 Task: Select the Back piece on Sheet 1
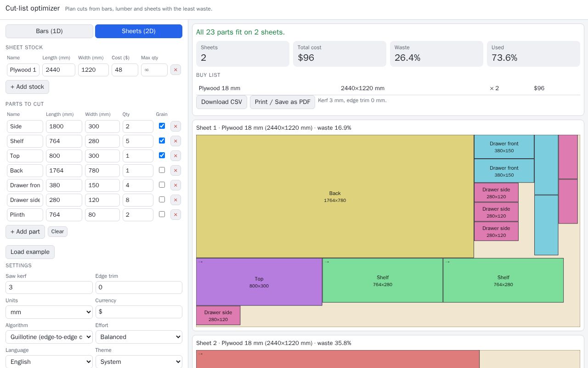[335, 196]
